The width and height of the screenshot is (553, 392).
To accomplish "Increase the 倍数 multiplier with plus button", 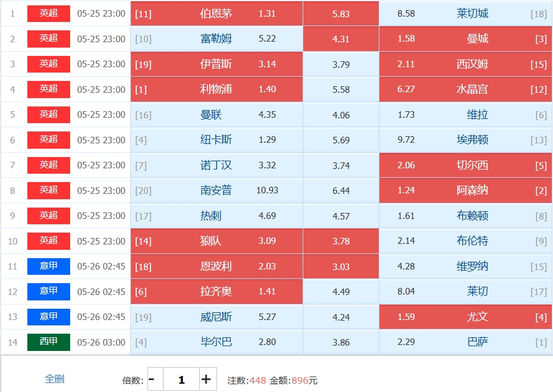I will tap(208, 380).
